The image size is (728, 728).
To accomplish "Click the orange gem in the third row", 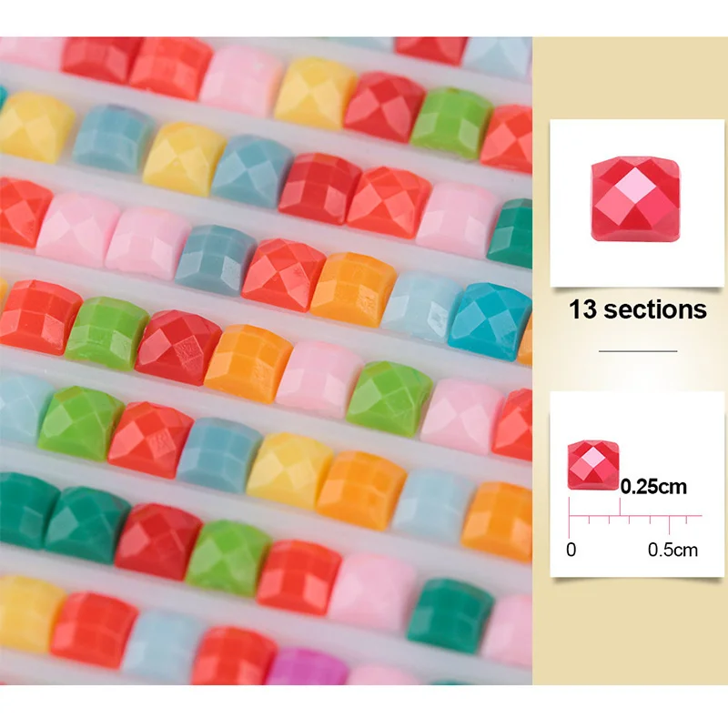I will pos(353,288).
